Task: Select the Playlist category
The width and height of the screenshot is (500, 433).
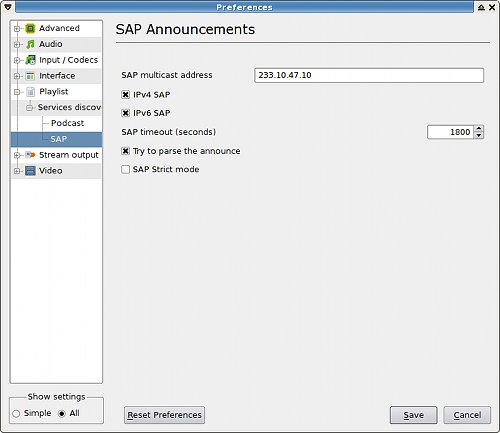Action: click(53, 91)
